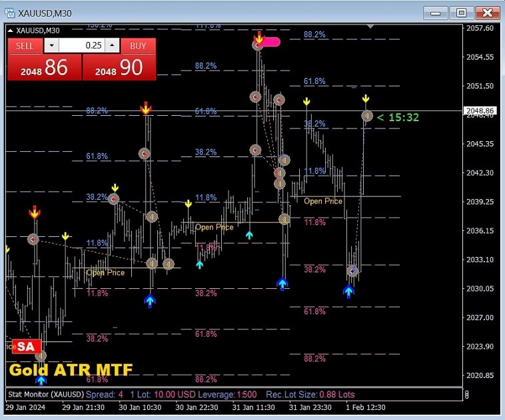The height and width of the screenshot is (420, 505).
Task: Decrease lot volume with the down arrow
Action: tap(51, 45)
